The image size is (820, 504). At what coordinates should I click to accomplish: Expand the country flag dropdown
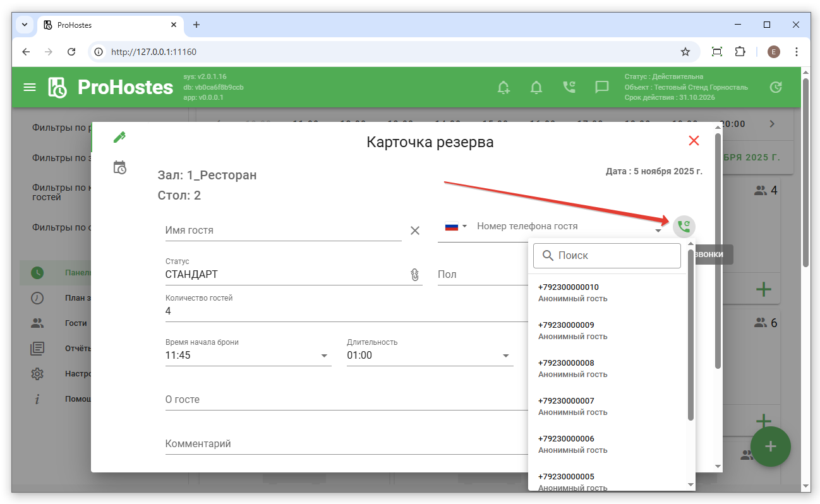pos(455,226)
